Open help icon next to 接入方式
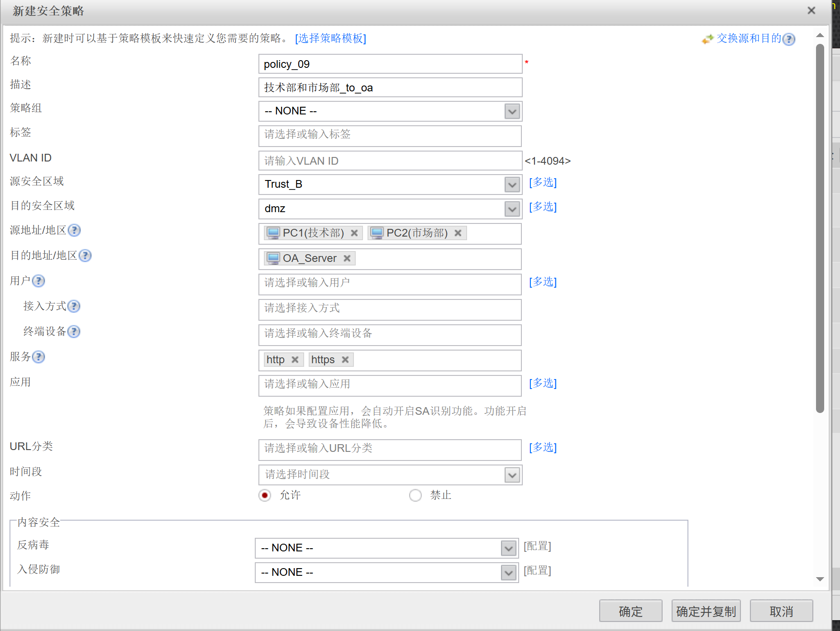The width and height of the screenshot is (840, 631). coord(74,306)
